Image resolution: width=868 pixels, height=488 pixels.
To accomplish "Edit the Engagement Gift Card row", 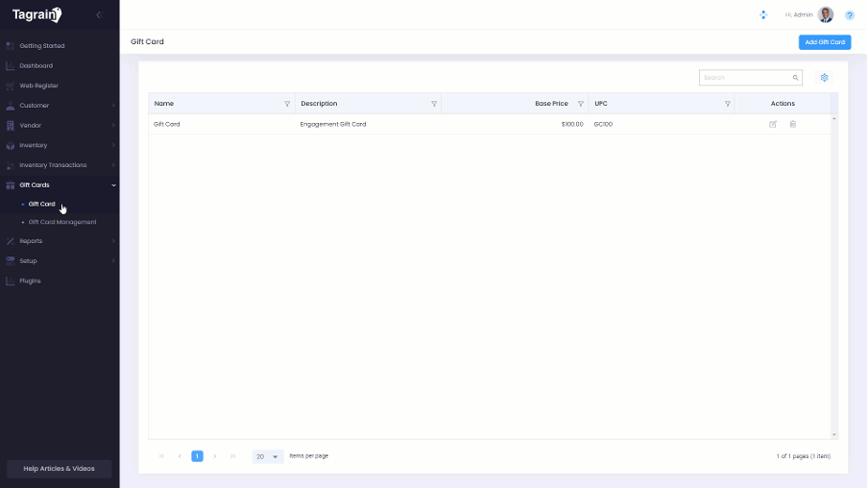I will (773, 124).
